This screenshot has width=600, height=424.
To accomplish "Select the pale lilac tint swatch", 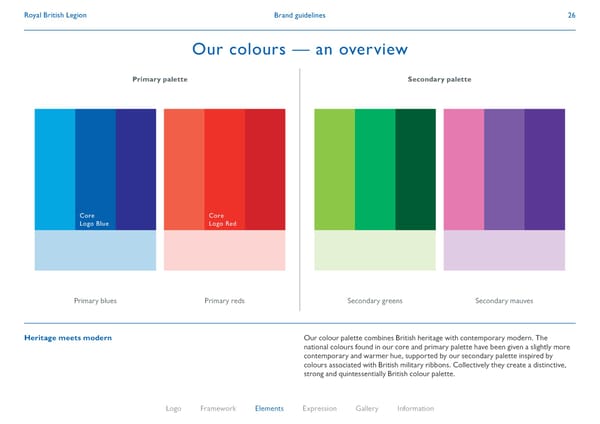I will 504,250.
